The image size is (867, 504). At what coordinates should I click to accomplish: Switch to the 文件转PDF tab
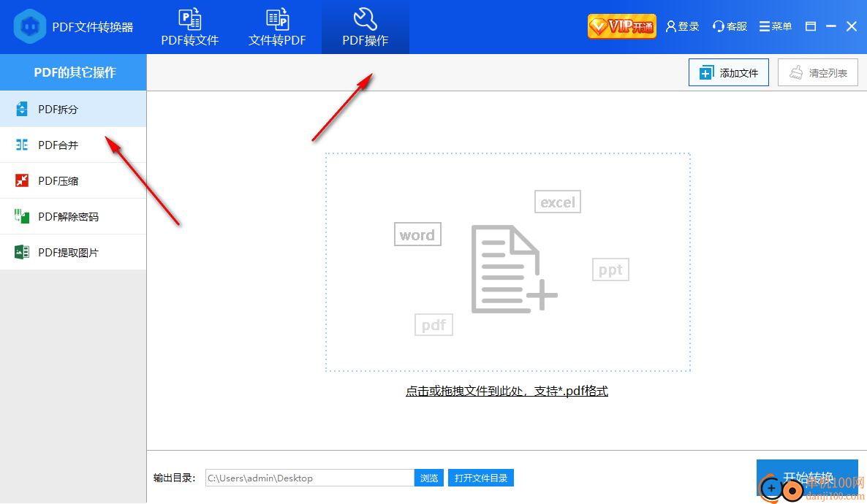[277, 27]
